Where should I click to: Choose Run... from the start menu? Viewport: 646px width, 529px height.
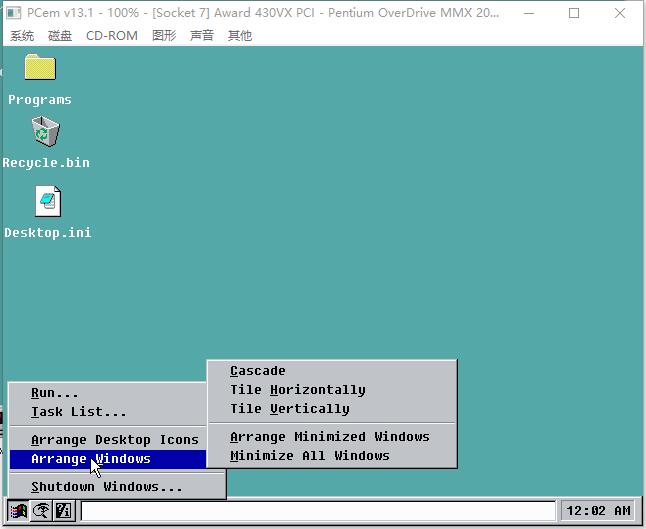click(x=108, y=393)
